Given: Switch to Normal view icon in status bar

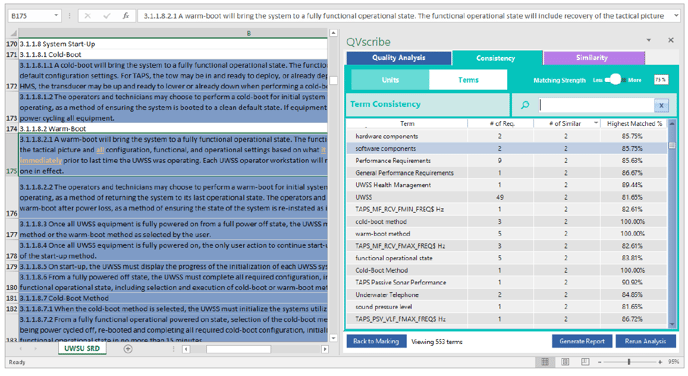Looking at the screenshot, I should (545, 362).
